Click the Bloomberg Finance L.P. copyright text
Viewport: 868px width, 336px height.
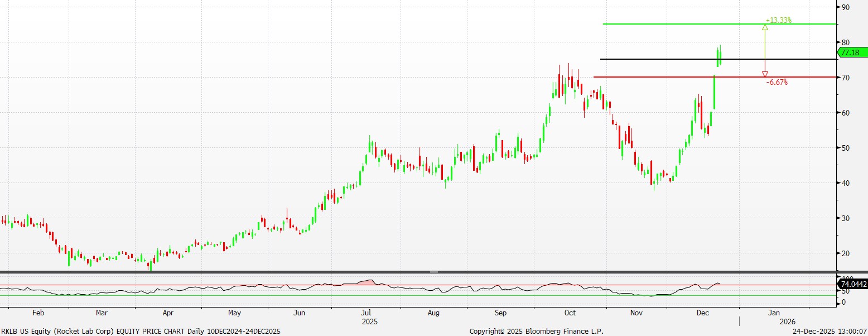537,331
